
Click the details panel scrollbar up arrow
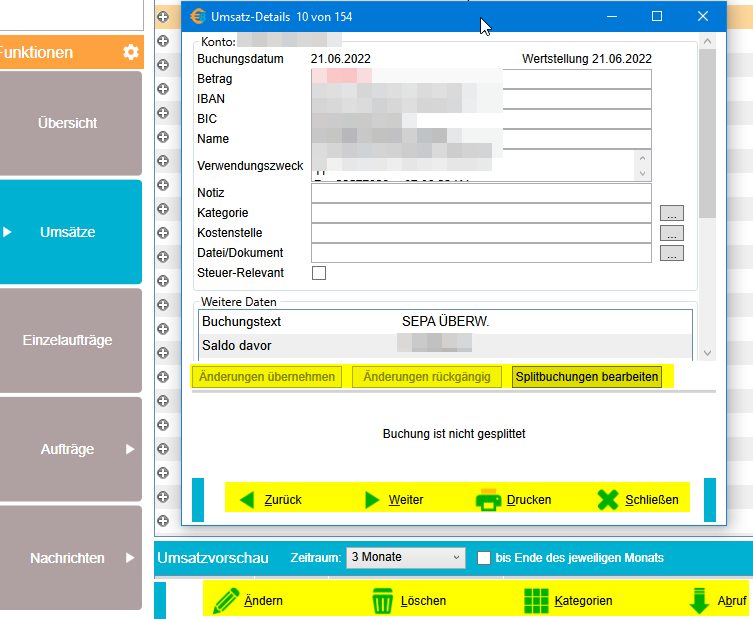(x=707, y=41)
